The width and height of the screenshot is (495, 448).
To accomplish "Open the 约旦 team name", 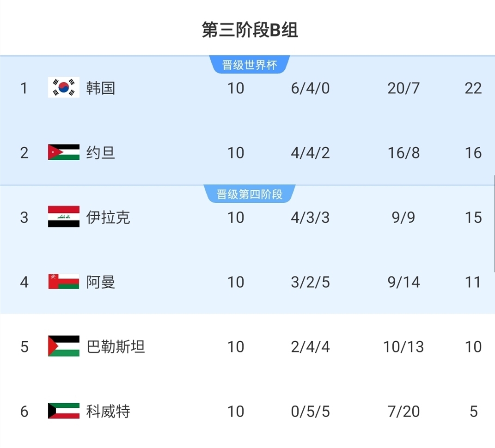I will tap(101, 152).
